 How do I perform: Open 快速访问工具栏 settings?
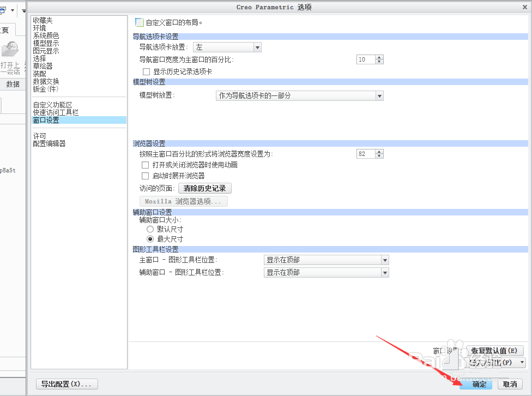click(x=56, y=112)
